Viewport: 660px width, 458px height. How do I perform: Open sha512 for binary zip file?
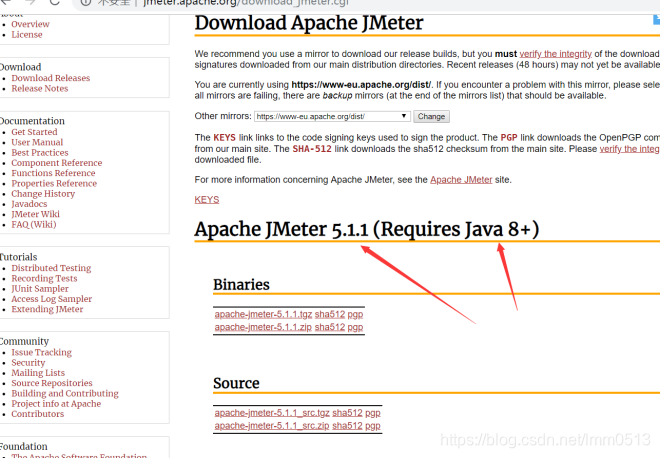[330, 327]
